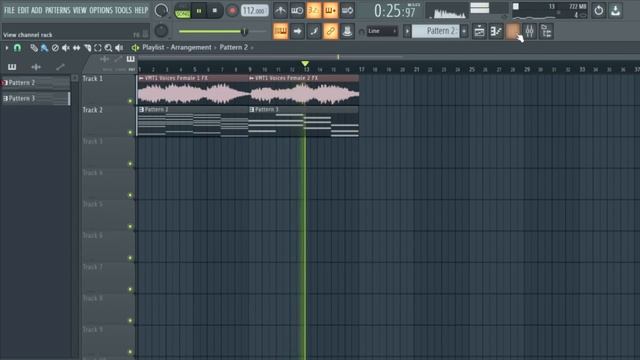The image size is (640, 360).
Task: Open the Line snap dropdown
Action: 382,31
